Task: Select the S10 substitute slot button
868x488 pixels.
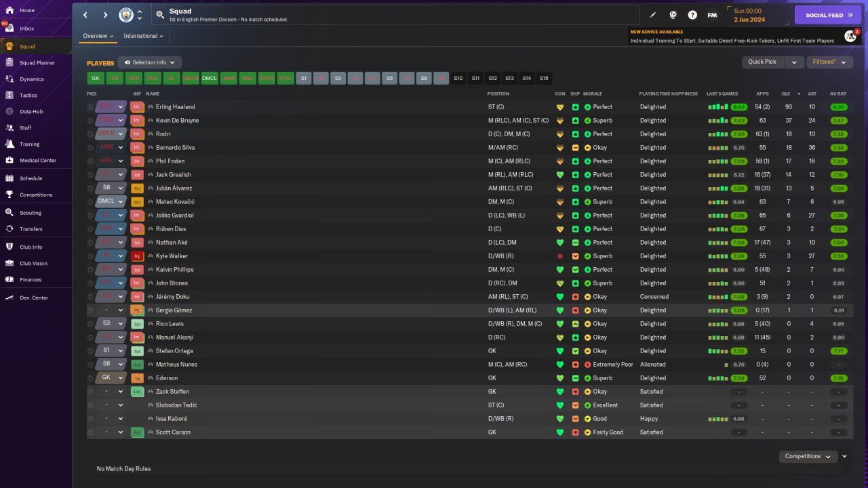Action: [x=458, y=78]
